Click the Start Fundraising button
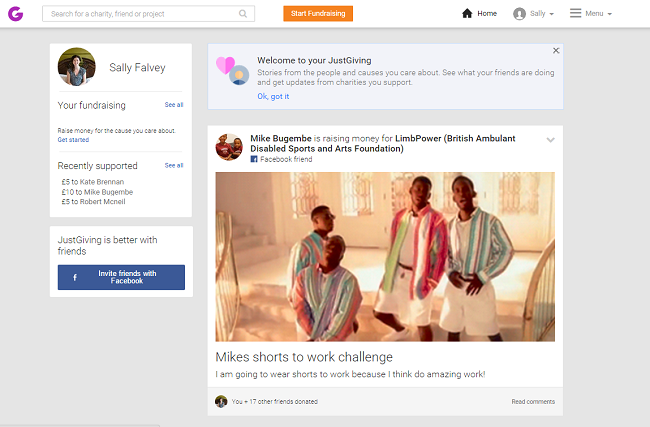This screenshot has width=650, height=427. click(x=318, y=14)
